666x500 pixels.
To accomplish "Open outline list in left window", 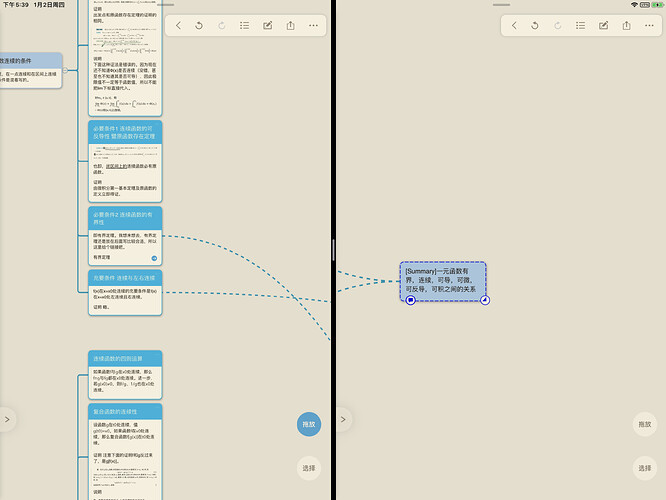I will [x=244, y=25].
